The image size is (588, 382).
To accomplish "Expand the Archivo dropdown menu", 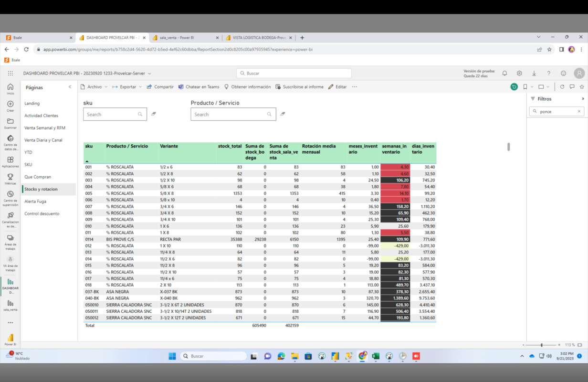I will click(x=94, y=87).
